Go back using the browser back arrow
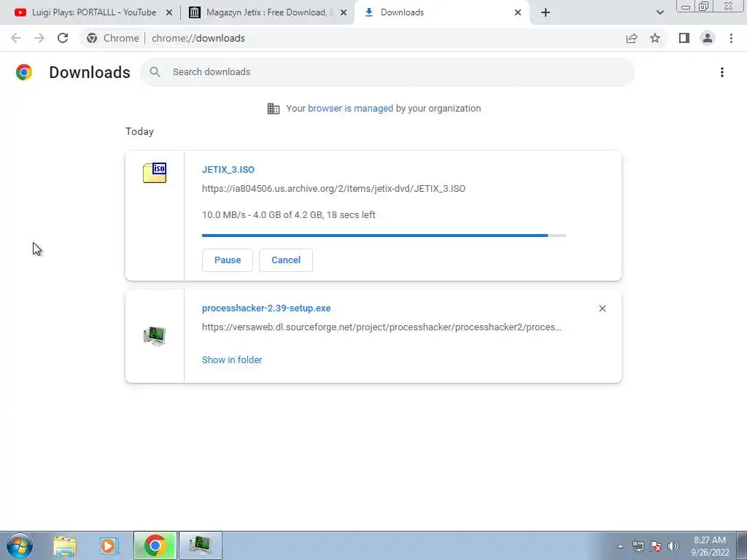747x560 pixels. (x=16, y=38)
